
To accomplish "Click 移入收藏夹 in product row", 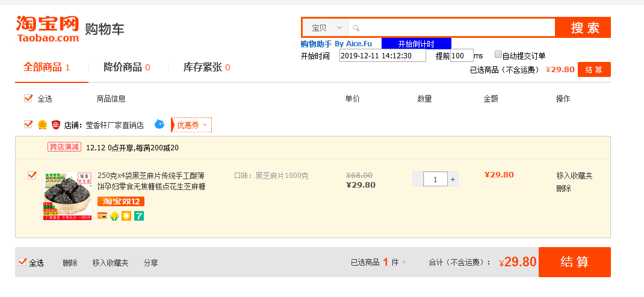I will point(574,176).
